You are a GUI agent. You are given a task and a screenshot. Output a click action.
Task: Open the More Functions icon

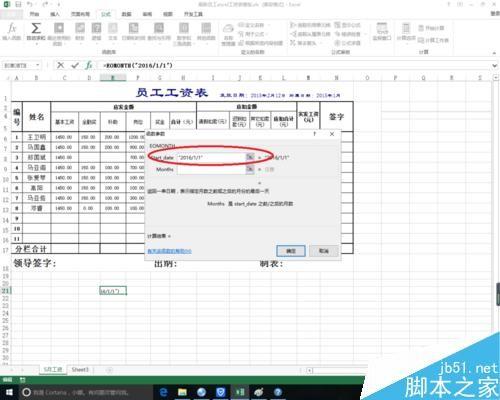206,32
